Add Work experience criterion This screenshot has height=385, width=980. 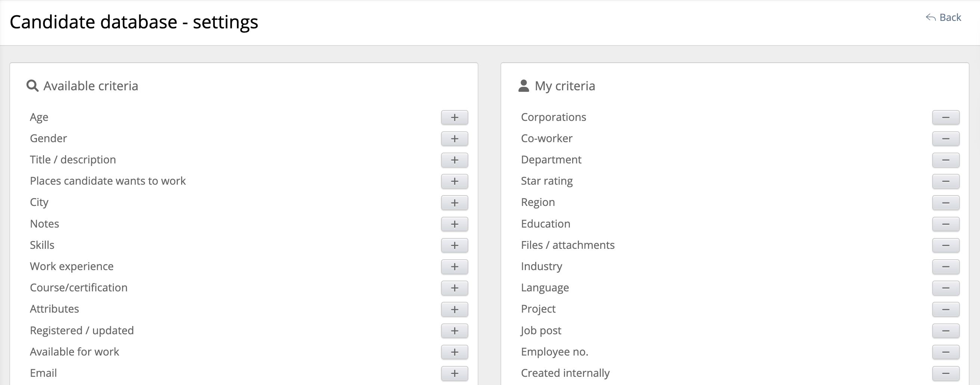click(454, 267)
